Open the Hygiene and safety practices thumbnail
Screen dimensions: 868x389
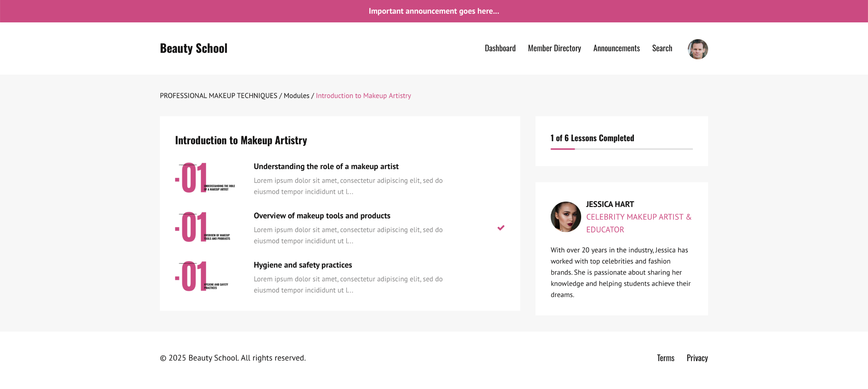click(205, 276)
